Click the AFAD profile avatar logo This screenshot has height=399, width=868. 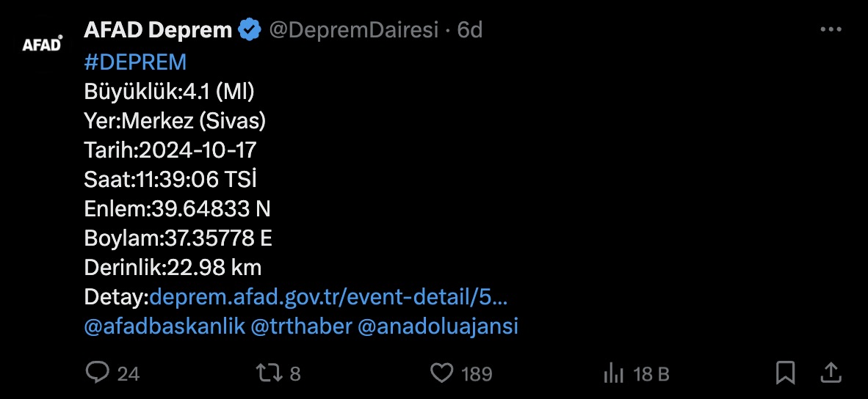(42, 45)
